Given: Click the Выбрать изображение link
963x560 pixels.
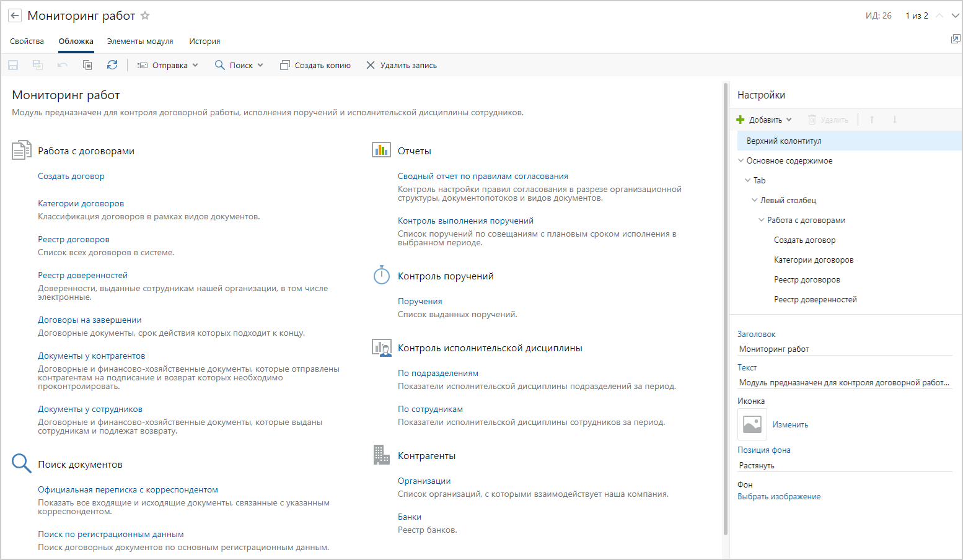Looking at the screenshot, I should 778,497.
